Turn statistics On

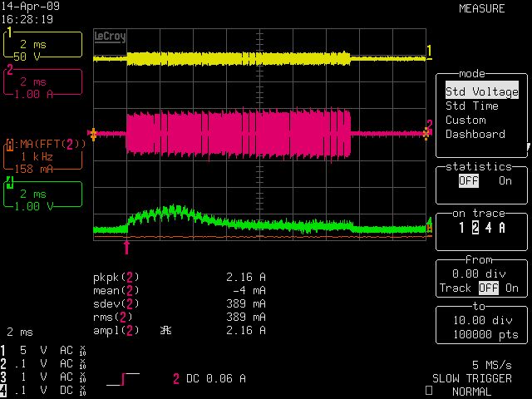[505, 181]
